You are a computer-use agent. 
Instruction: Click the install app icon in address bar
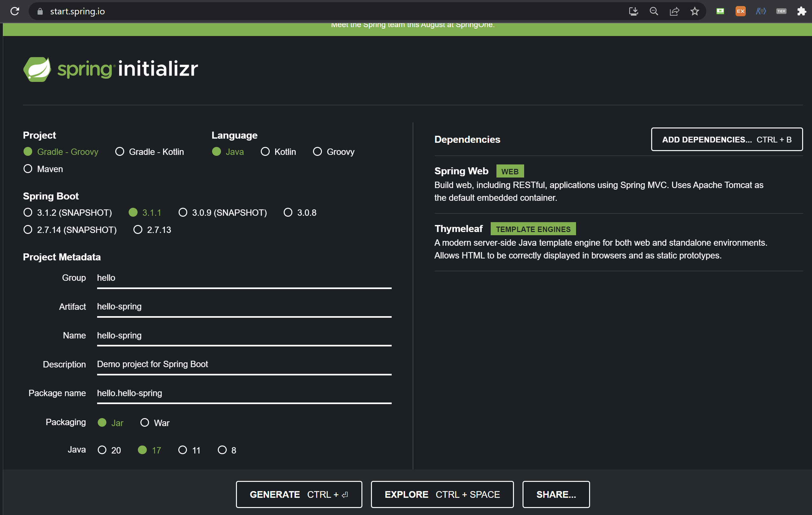(633, 11)
